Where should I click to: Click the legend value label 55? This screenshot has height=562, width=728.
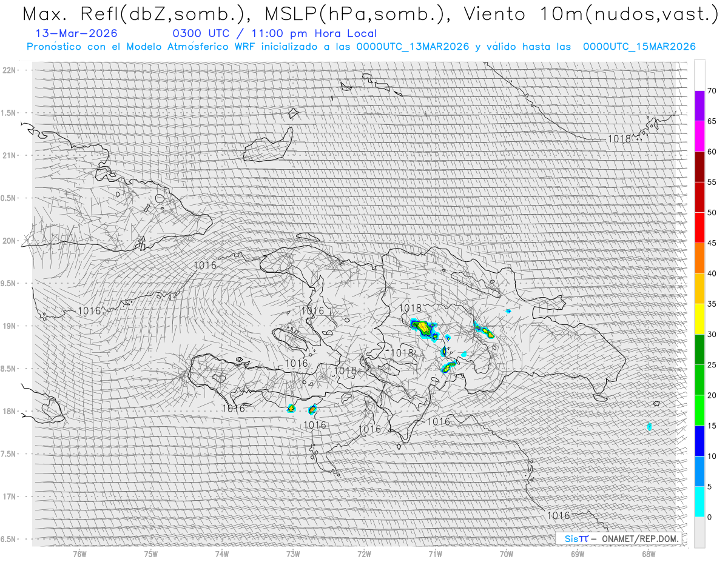tap(712, 182)
